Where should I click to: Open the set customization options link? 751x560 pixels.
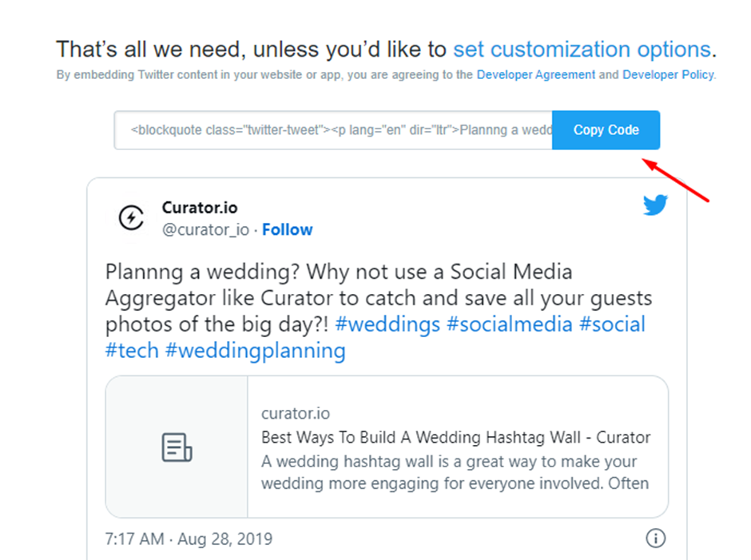[x=582, y=50]
